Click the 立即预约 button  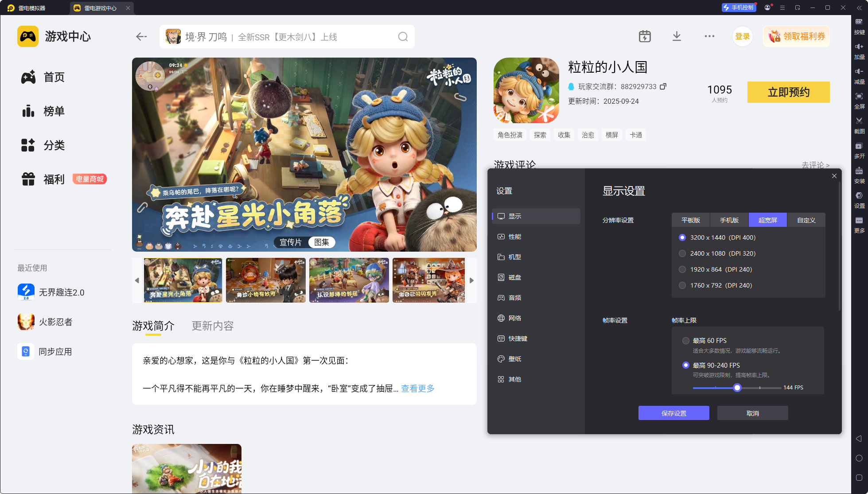pos(788,92)
